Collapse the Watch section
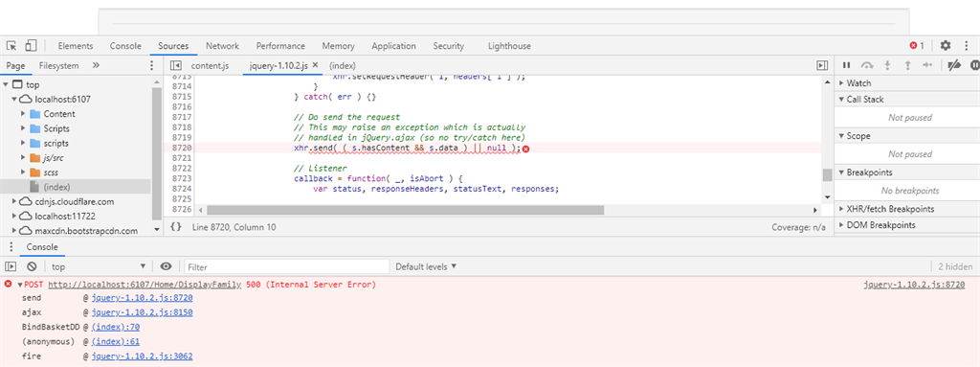Screen dimensions: 980x367 click(x=841, y=83)
